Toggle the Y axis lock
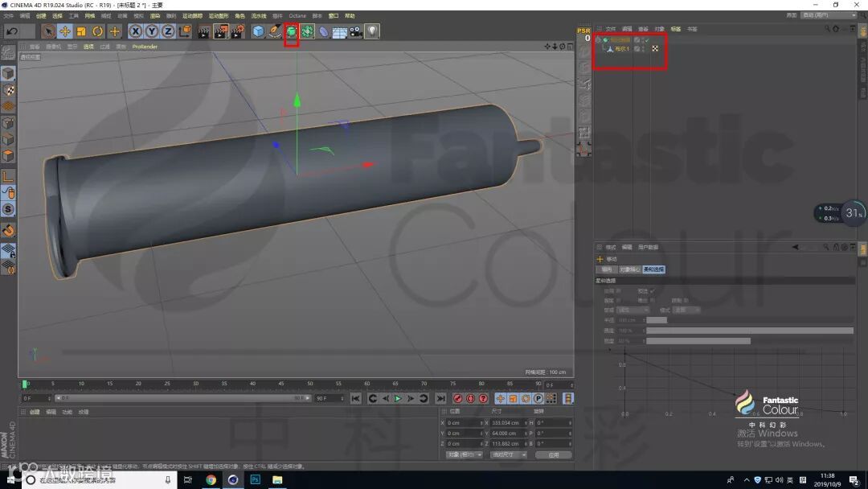The width and height of the screenshot is (868, 489). [x=151, y=31]
